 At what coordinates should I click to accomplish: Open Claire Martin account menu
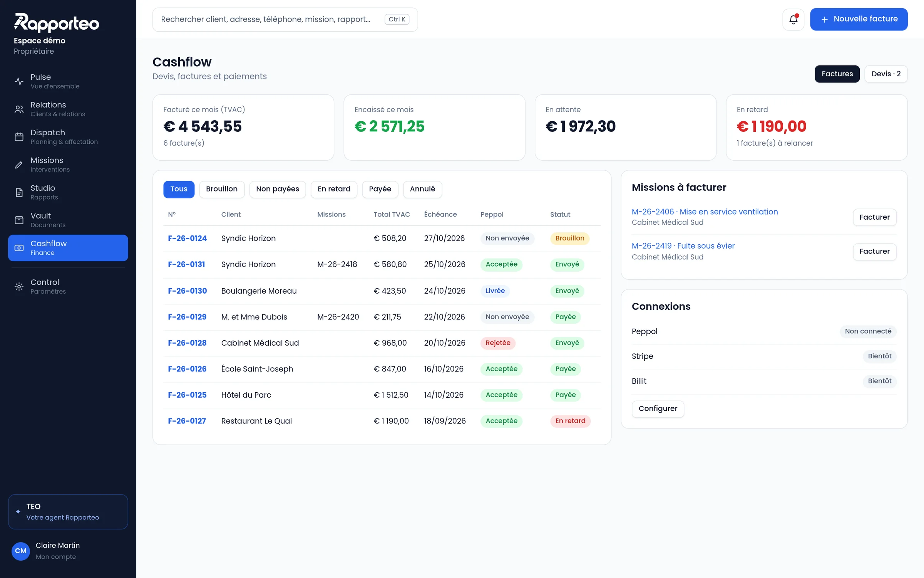(68, 551)
